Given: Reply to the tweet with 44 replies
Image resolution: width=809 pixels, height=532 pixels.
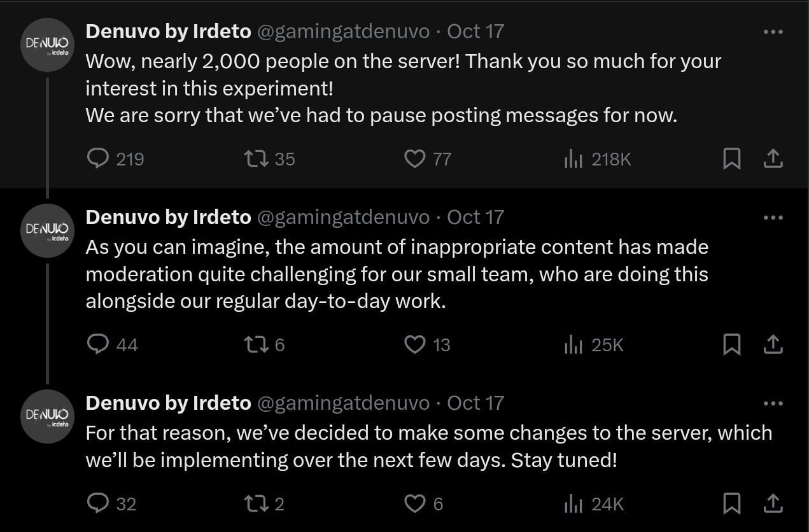Looking at the screenshot, I should pyautogui.click(x=97, y=344).
